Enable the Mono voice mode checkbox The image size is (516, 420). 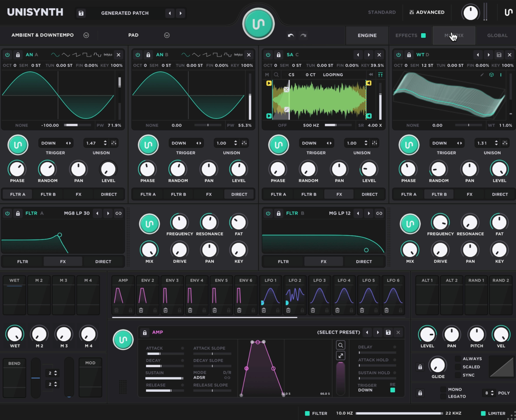tap(443, 389)
